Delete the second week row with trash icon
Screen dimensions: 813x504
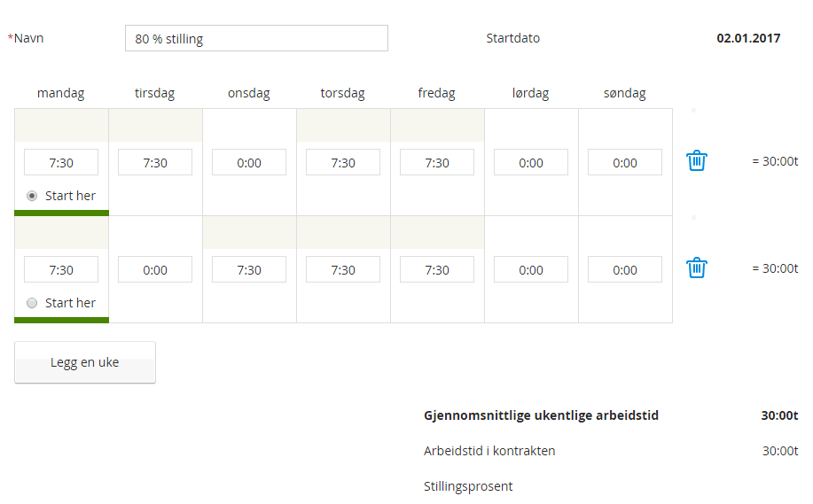pyautogui.click(x=697, y=268)
